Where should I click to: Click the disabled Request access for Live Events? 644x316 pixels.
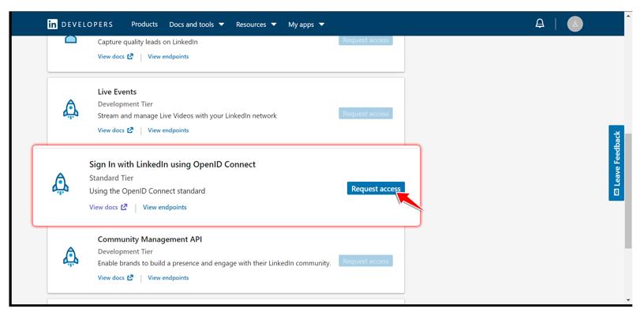[365, 114]
